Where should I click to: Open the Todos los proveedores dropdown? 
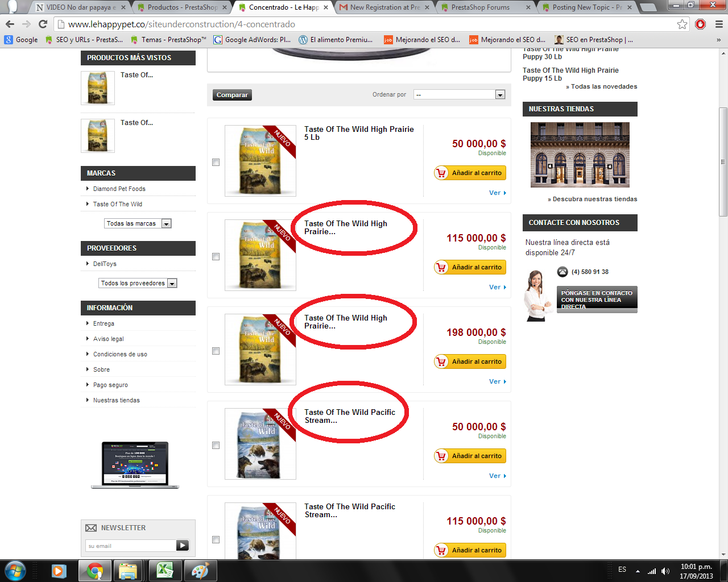pyautogui.click(x=138, y=283)
